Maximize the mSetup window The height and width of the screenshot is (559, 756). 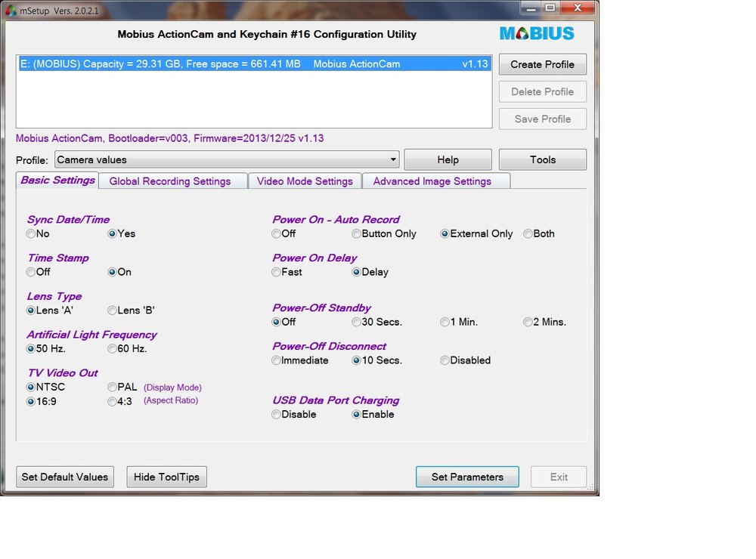tap(550, 8)
